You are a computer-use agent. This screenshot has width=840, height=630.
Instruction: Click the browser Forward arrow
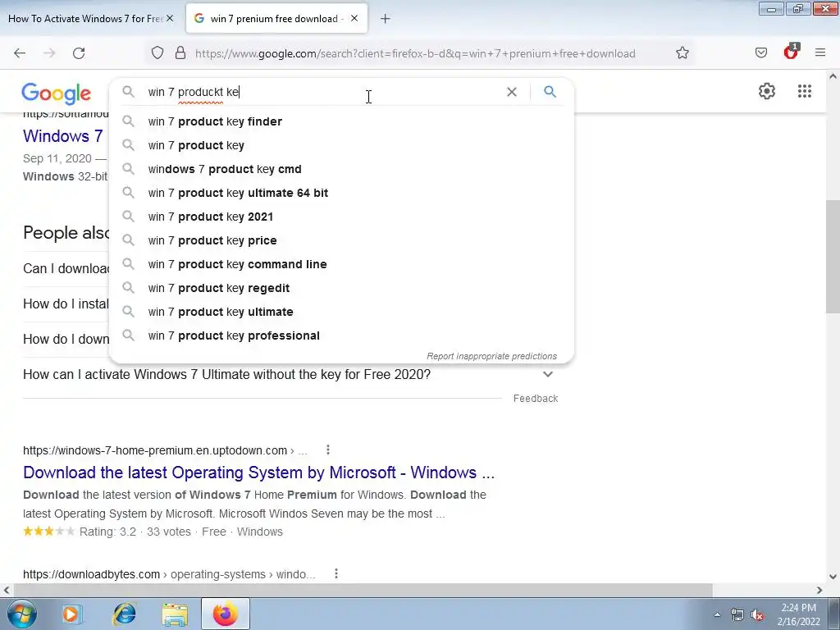49,53
